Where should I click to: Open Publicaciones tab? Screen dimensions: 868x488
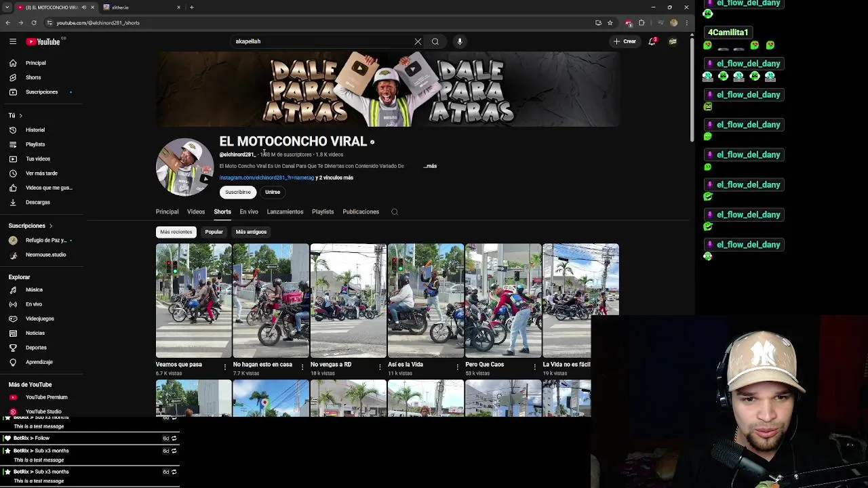tap(361, 212)
